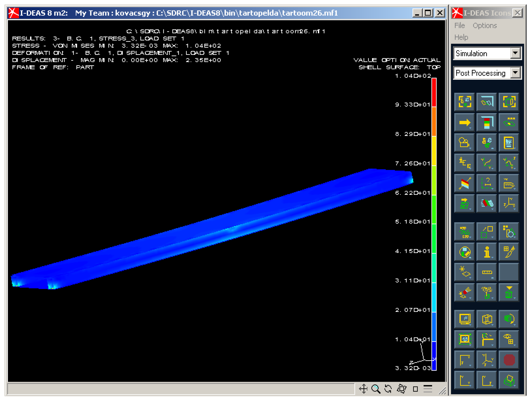Click the report document icon
The height and width of the screenshot is (402, 532).
(x=509, y=143)
